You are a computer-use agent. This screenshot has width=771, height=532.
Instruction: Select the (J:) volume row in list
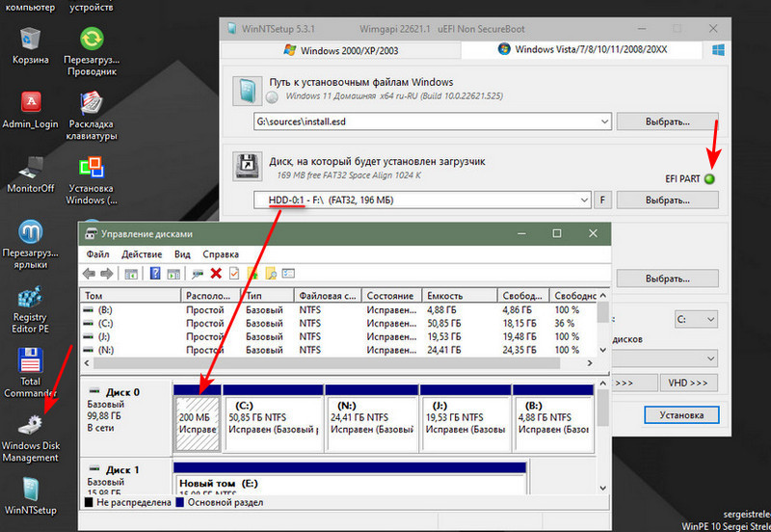coord(339,336)
